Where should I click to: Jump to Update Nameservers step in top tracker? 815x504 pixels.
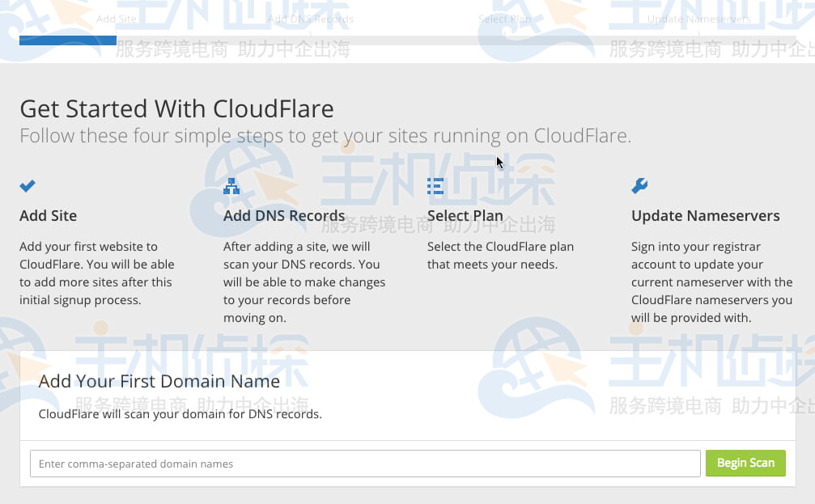coord(698,18)
